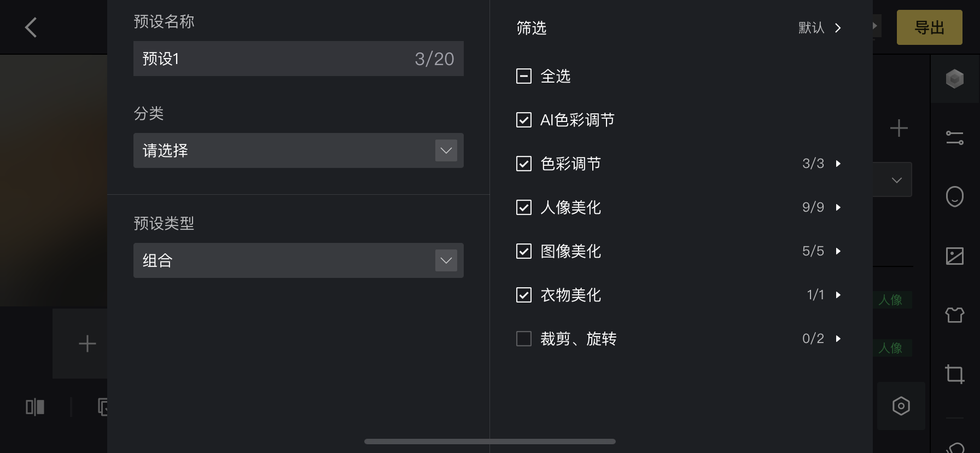Image resolution: width=980 pixels, height=453 pixels.
Task: Open the 分类 category dropdown showing 请选择
Action: click(298, 150)
